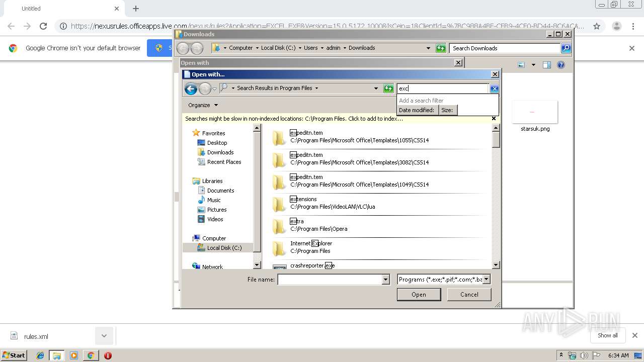Click Show all downloads button
644x362 pixels.
pyautogui.click(x=607, y=335)
